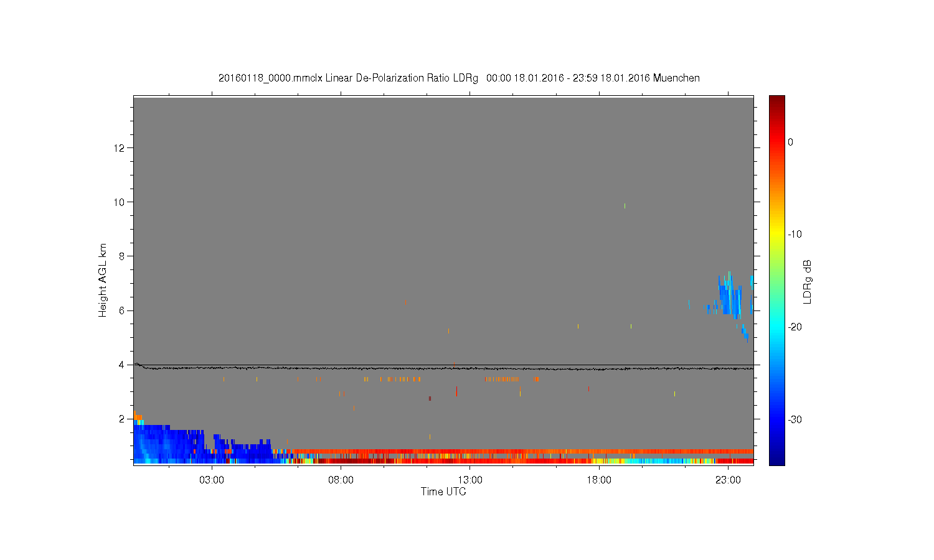The height and width of the screenshot is (560, 934).
Task: Select the 23:00 time tick label
Action: [x=728, y=480]
